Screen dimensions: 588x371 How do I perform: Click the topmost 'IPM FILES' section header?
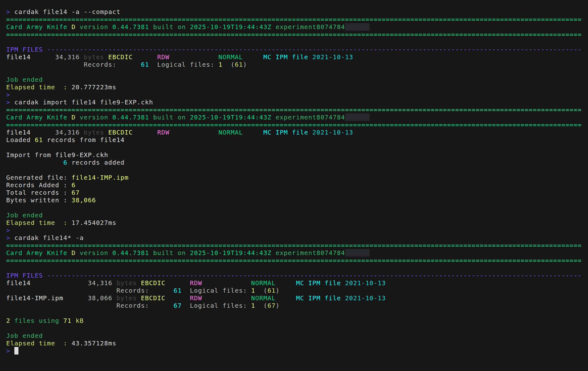coord(24,49)
